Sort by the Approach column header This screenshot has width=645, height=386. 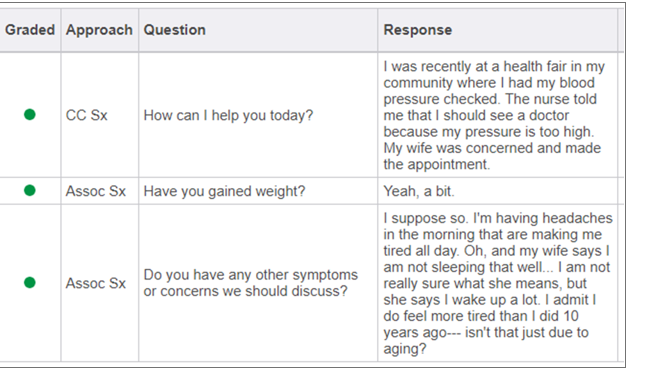[x=99, y=30]
